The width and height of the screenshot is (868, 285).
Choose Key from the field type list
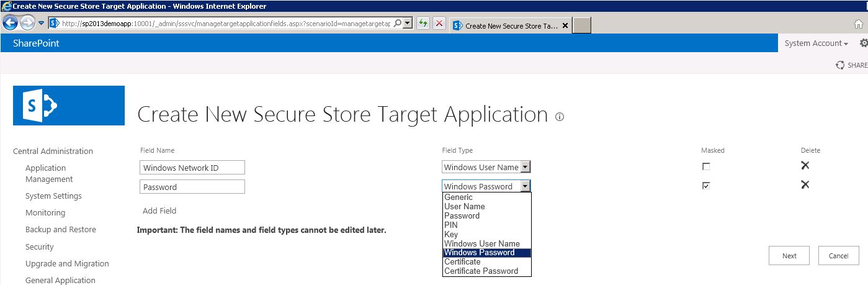click(487, 234)
